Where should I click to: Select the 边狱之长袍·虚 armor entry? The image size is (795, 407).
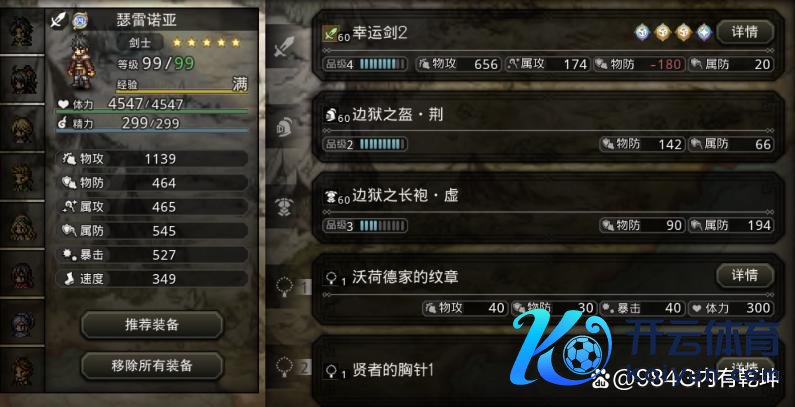548,208
